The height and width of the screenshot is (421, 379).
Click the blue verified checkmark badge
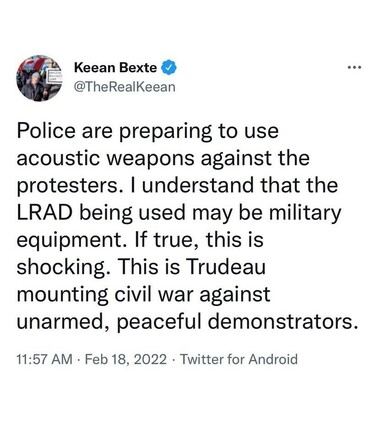(x=169, y=68)
